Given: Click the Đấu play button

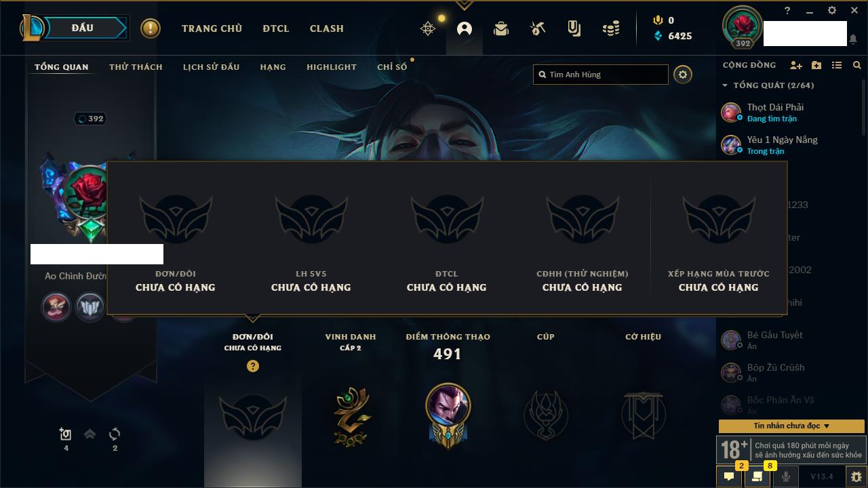Looking at the screenshot, I should point(83,28).
